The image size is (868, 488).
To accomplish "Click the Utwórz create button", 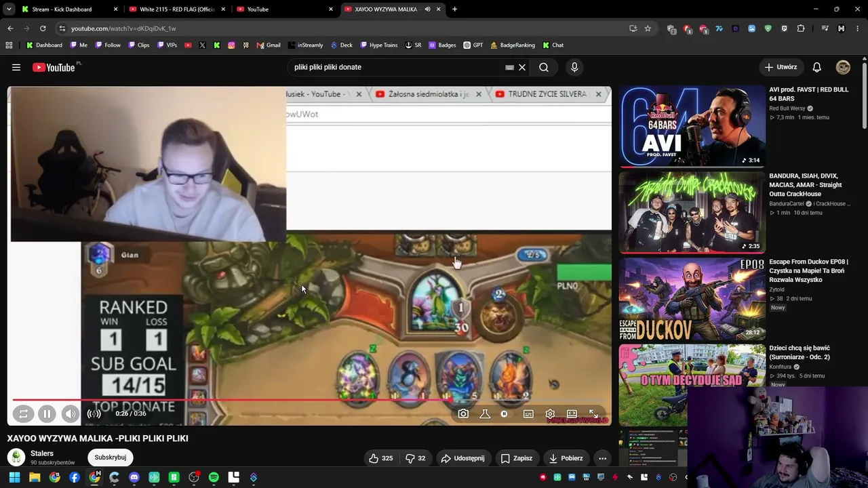I will (781, 67).
